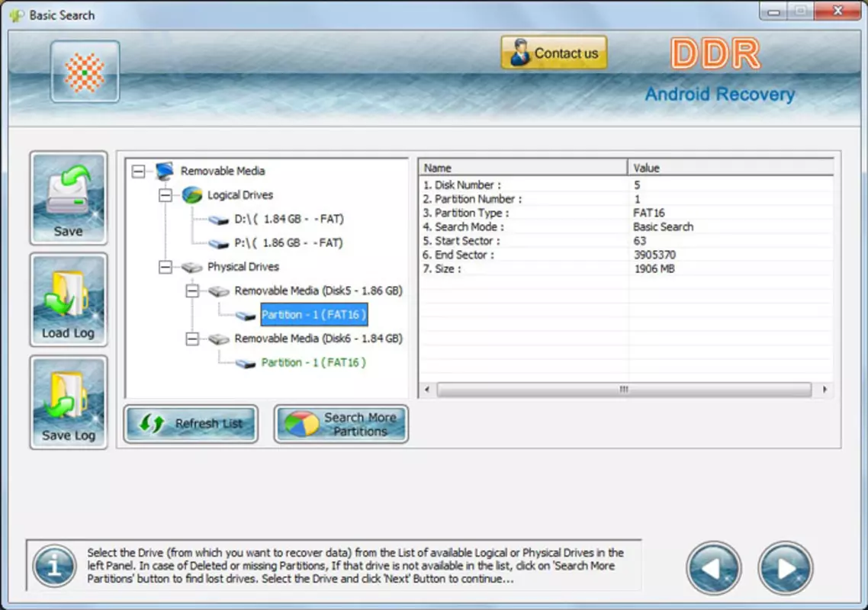868x610 pixels.
Task: Click the Value column header
Action: (x=731, y=168)
